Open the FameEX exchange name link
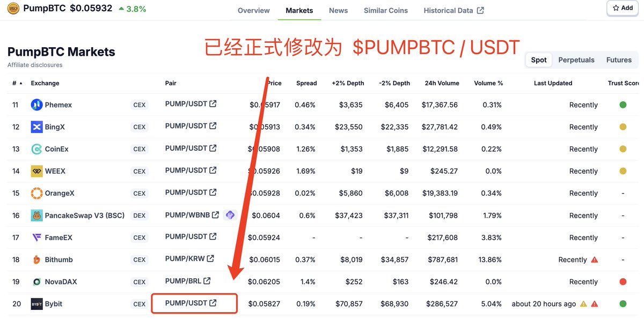Viewport: 644px width, 319px height. (58, 238)
